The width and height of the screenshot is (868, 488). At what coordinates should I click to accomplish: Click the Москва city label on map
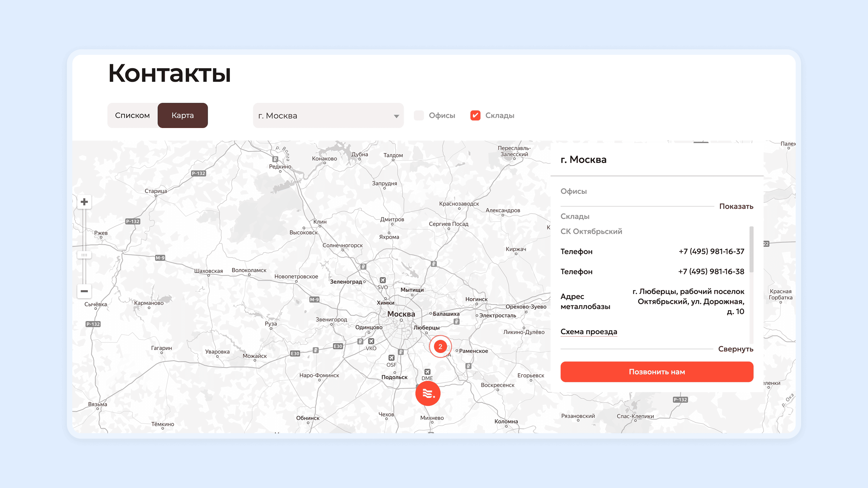click(x=401, y=314)
